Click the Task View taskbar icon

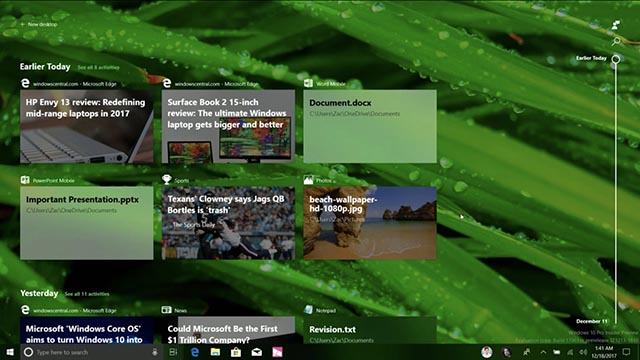point(173,352)
